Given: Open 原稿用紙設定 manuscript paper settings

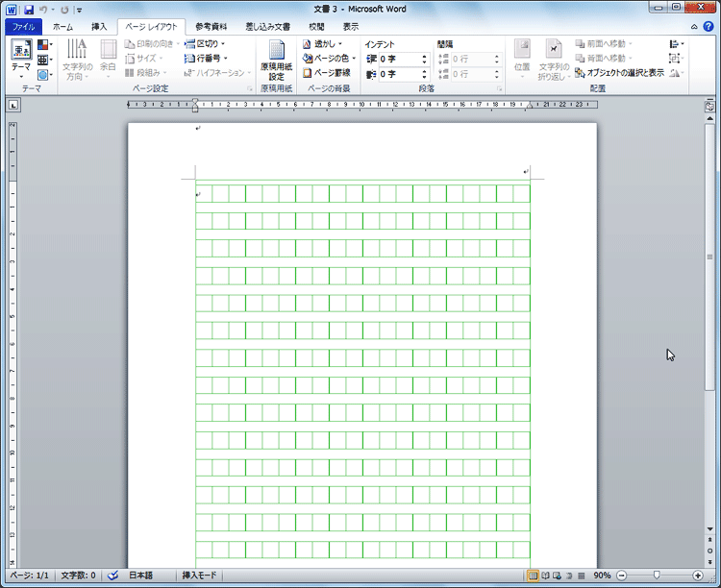Looking at the screenshot, I should (276, 61).
